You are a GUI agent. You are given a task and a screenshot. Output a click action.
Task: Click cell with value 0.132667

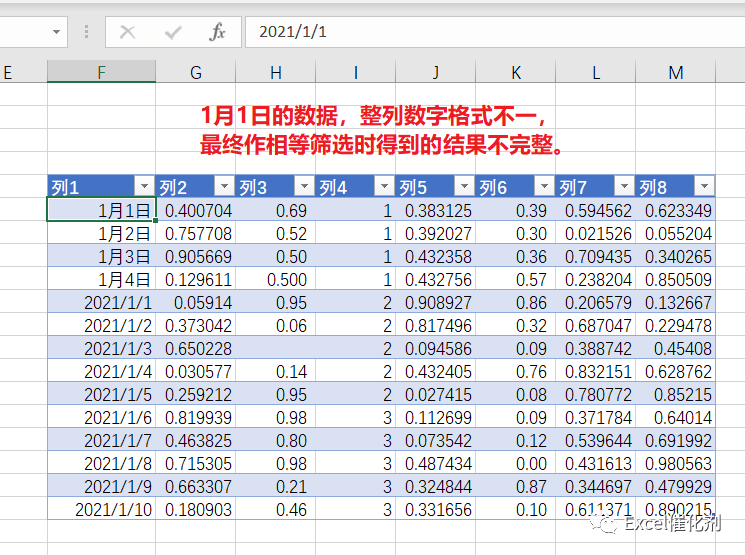pyautogui.click(x=676, y=302)
